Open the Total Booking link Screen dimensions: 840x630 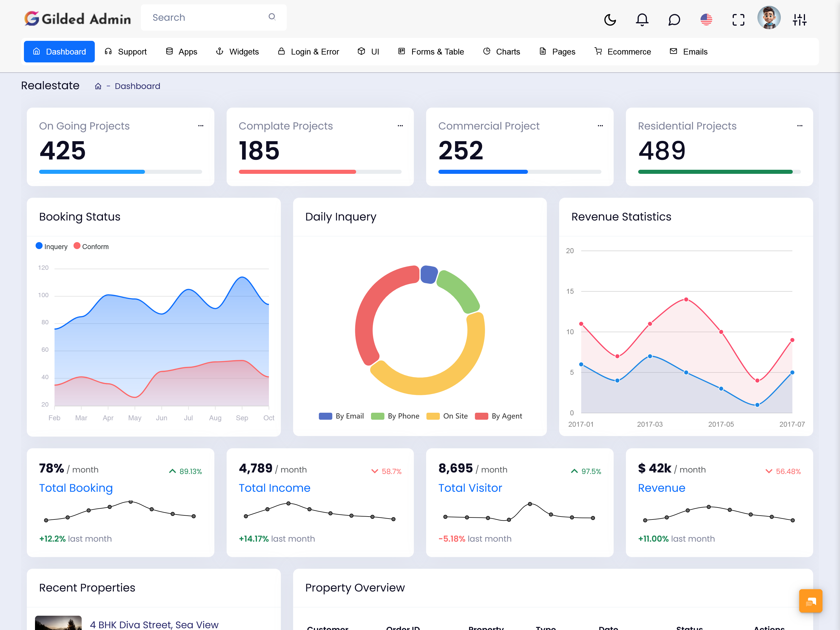coord(76,488)
